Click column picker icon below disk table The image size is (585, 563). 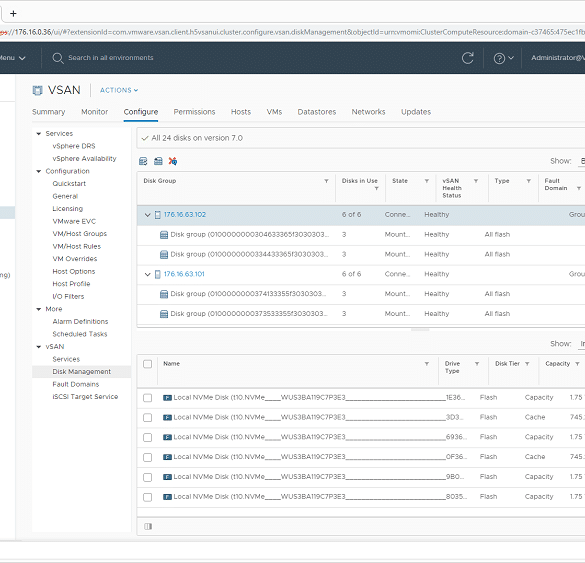click(x=148, y=526)
